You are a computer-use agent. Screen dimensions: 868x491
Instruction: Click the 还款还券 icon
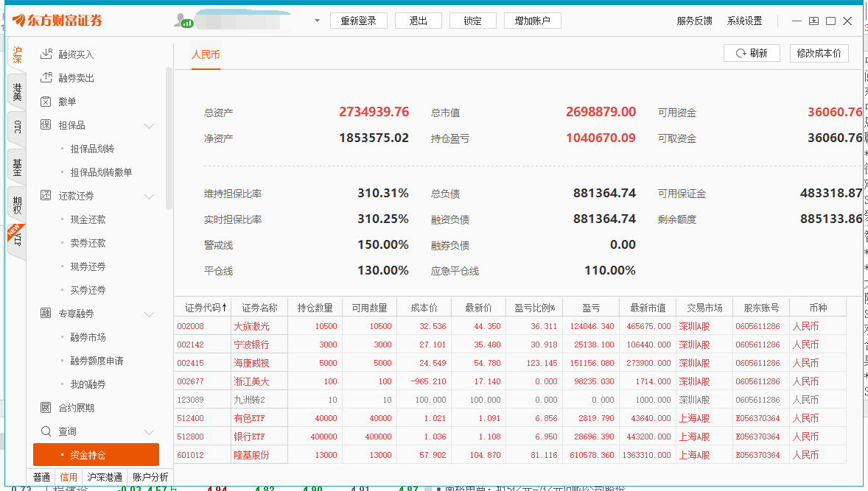coord(46,195)
